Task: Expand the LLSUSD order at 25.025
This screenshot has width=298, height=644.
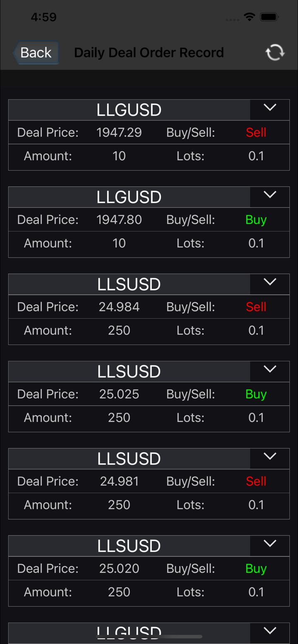Action: click(270, 370)
